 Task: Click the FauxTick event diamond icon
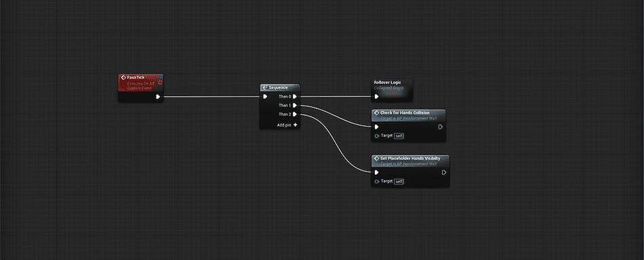pos(123,77)
